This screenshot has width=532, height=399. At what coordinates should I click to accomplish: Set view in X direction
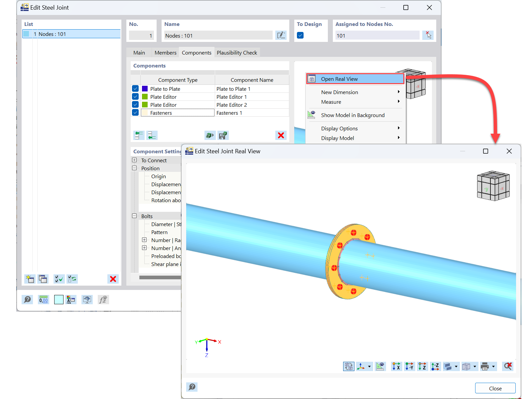pyautogui.click(x=396, y=366)
